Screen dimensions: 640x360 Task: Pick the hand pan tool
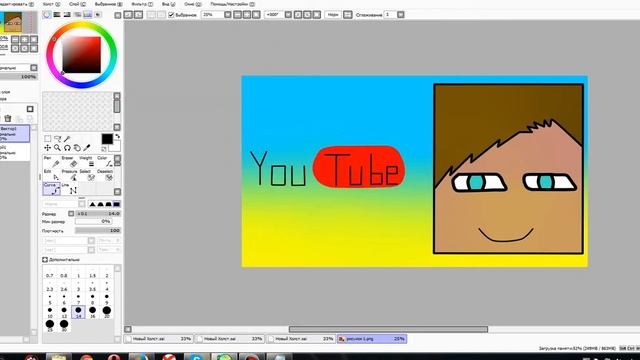click(77, 148)
